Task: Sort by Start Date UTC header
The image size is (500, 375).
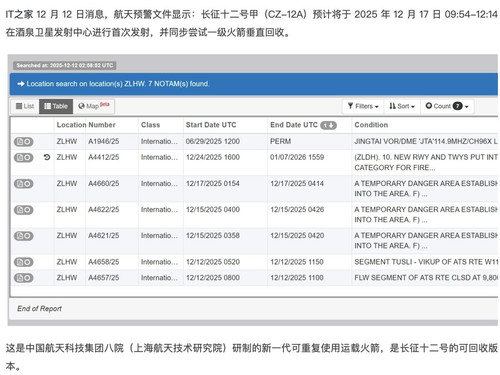Action: click(x=211, y=125)
